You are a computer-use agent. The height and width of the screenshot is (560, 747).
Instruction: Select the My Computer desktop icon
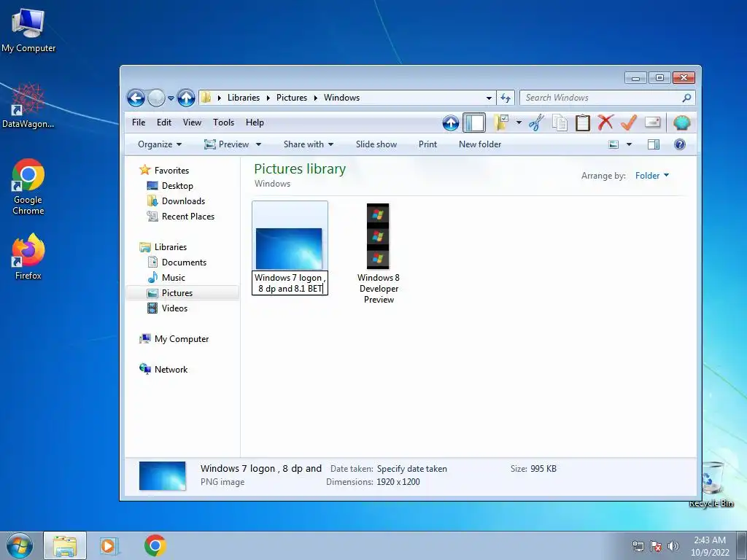28,30
